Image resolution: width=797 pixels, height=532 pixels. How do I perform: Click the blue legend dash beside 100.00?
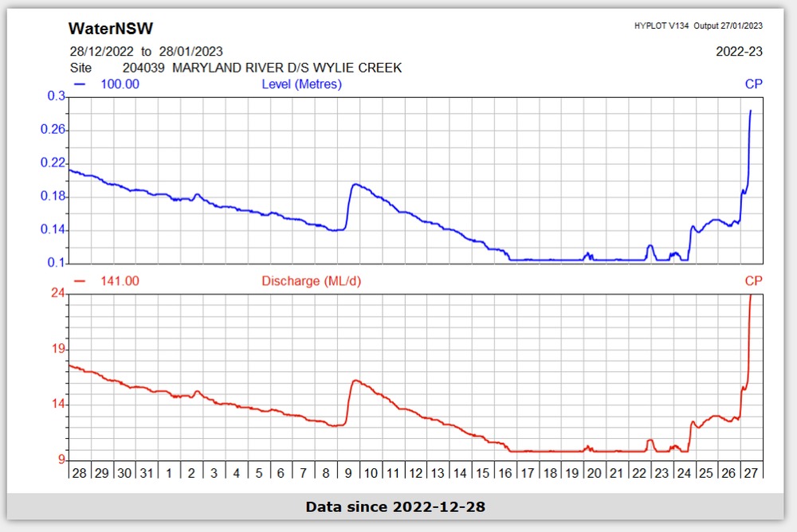pyautogui.click(x=79, y=84)
